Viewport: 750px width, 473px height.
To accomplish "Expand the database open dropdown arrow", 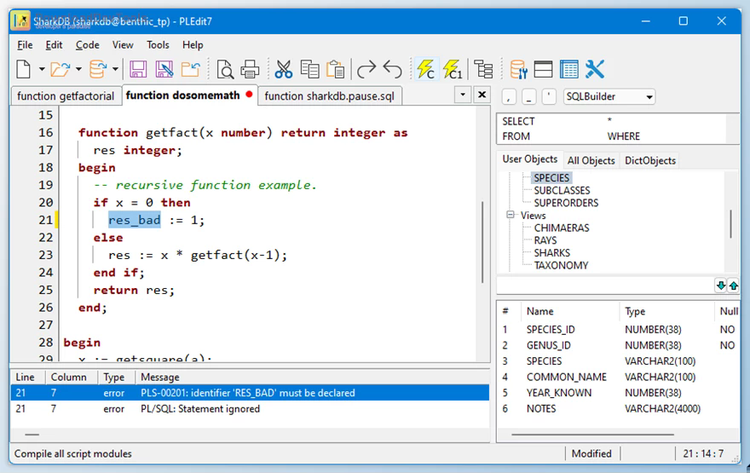I will coord(115,69).
